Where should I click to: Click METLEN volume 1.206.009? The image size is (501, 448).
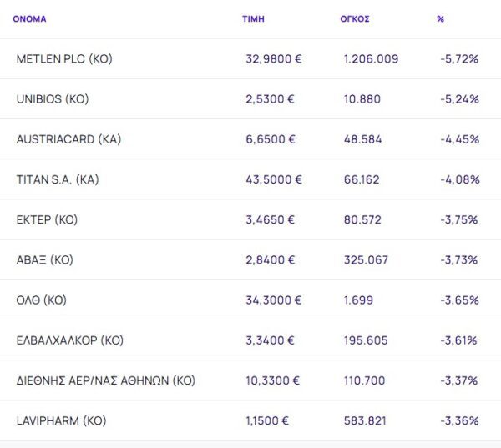click(371, 59)
